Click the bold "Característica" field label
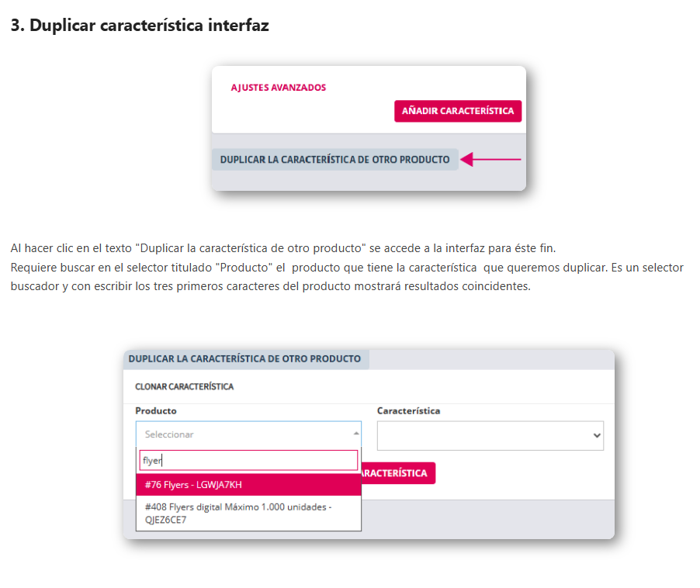The height and width of the screenshot is (588, 700). 408,410
